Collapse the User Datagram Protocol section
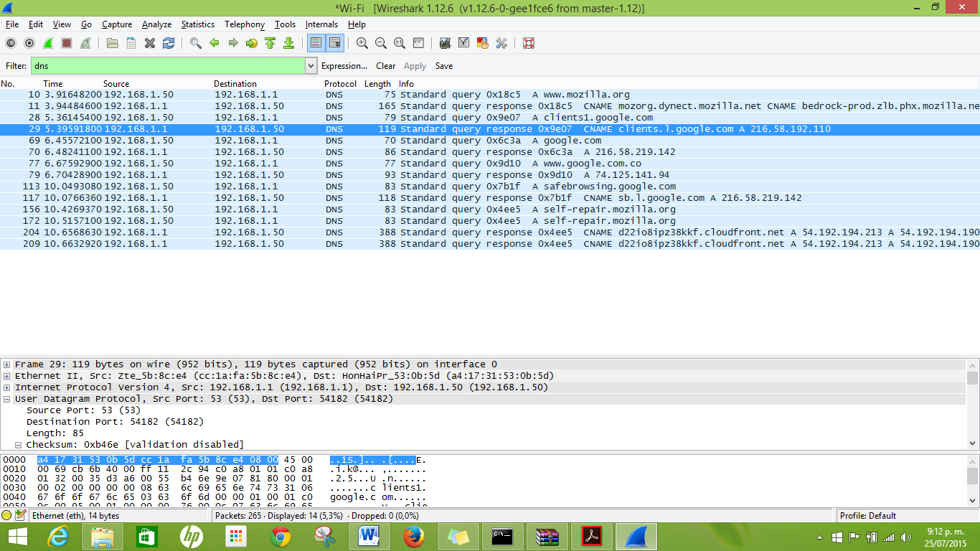The width and height of the screenshot is (980, 551). point(6,398)
